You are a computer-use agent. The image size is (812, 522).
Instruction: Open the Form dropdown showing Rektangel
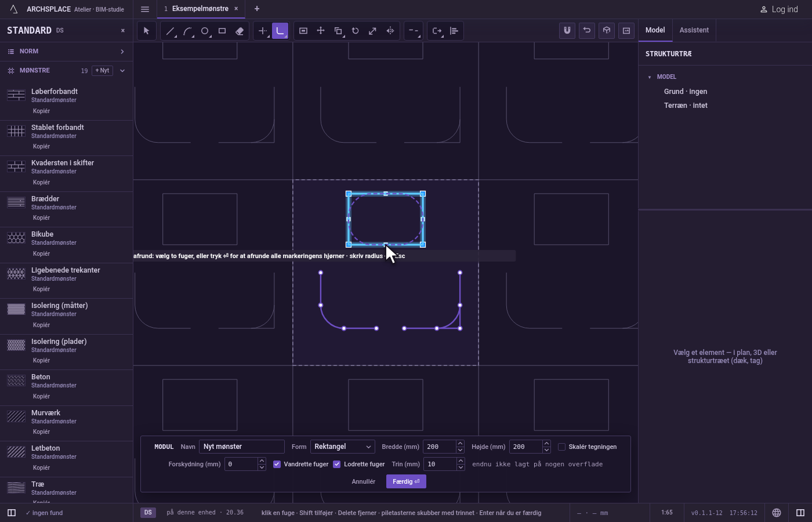343,447
